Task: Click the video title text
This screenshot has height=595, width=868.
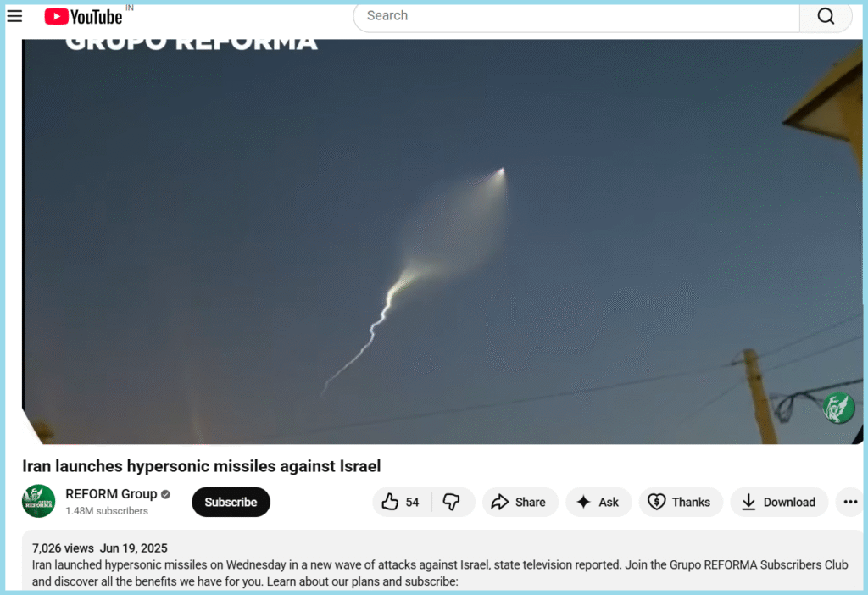Action: click(x=202, y=466)
